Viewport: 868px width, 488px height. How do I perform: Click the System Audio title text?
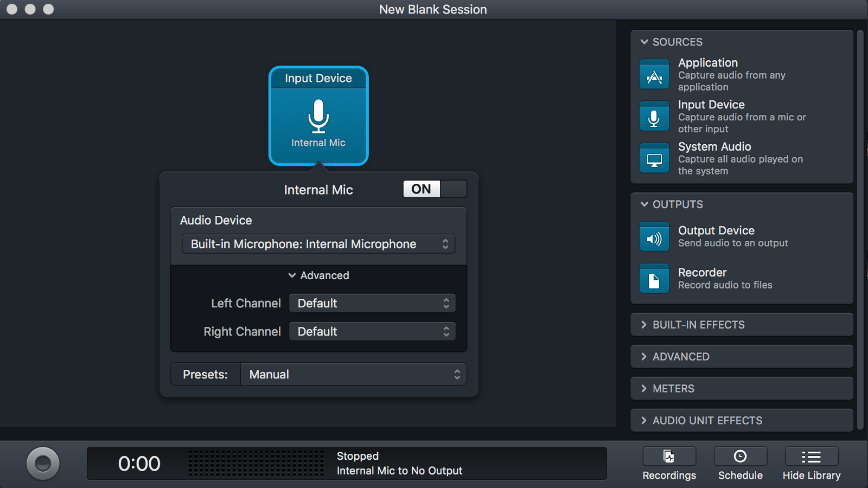coord(714,147)
